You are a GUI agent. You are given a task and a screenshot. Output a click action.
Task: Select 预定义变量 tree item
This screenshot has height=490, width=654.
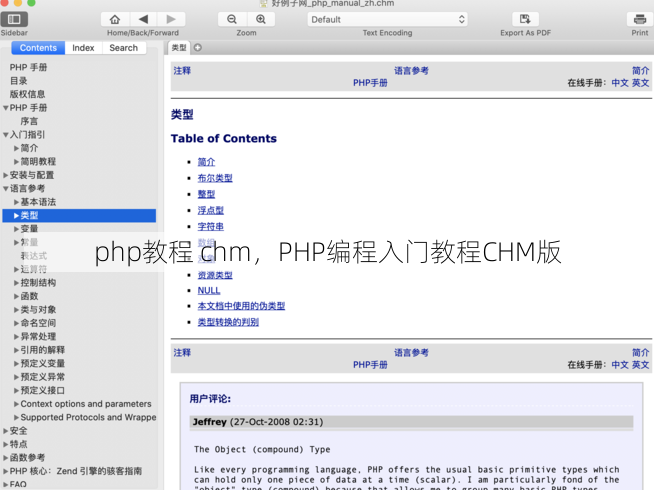tap(43, 364)
